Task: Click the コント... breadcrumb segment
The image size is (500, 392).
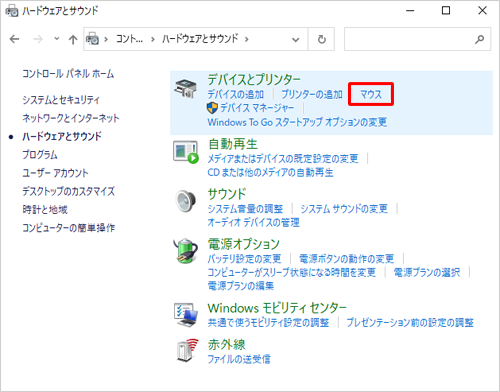Action: [129, 39]
